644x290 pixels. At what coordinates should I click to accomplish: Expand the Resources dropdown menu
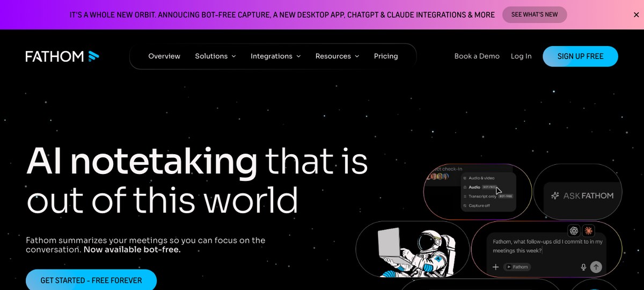(337, 56)
